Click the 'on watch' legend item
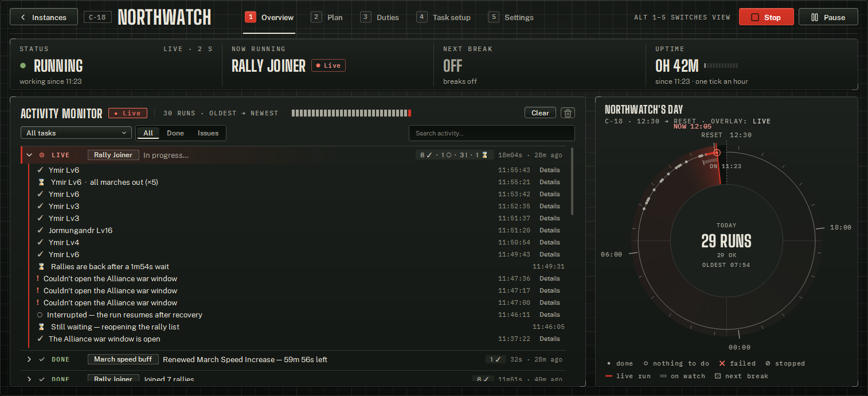This screenshot has height=396, width=868. [x=682, y=376]
